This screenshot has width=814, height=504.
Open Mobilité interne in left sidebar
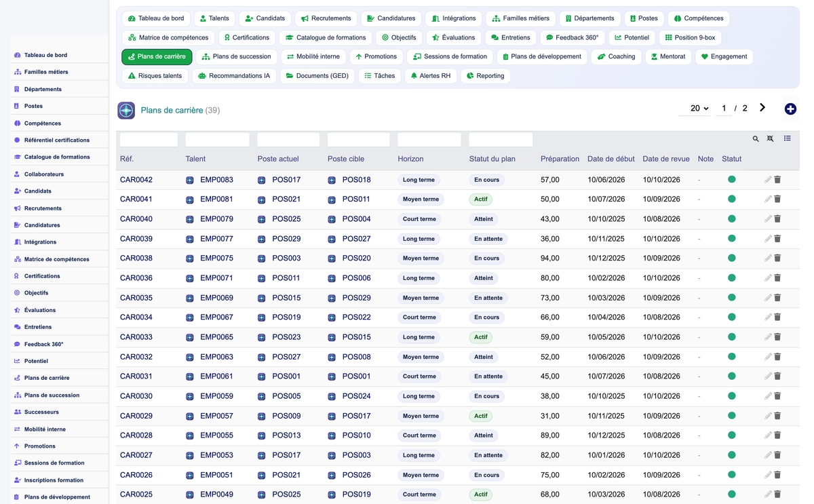coord(45,429)
